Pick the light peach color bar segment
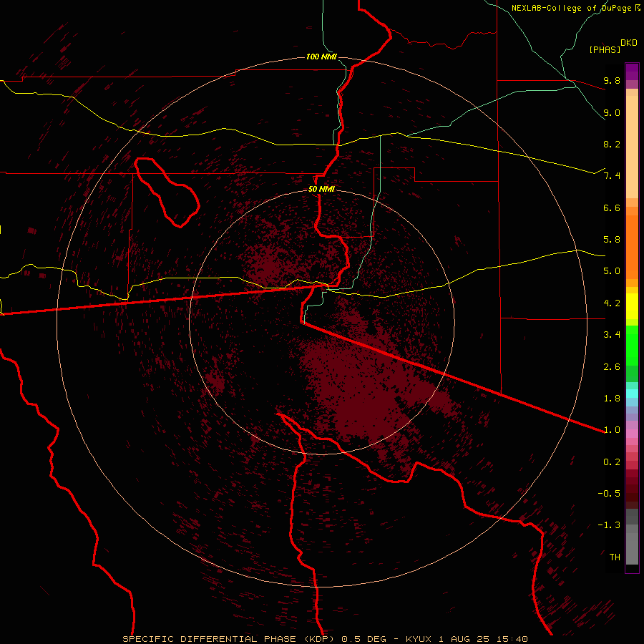644x644 pixels. pyautogui.click(x=632, y=147)
